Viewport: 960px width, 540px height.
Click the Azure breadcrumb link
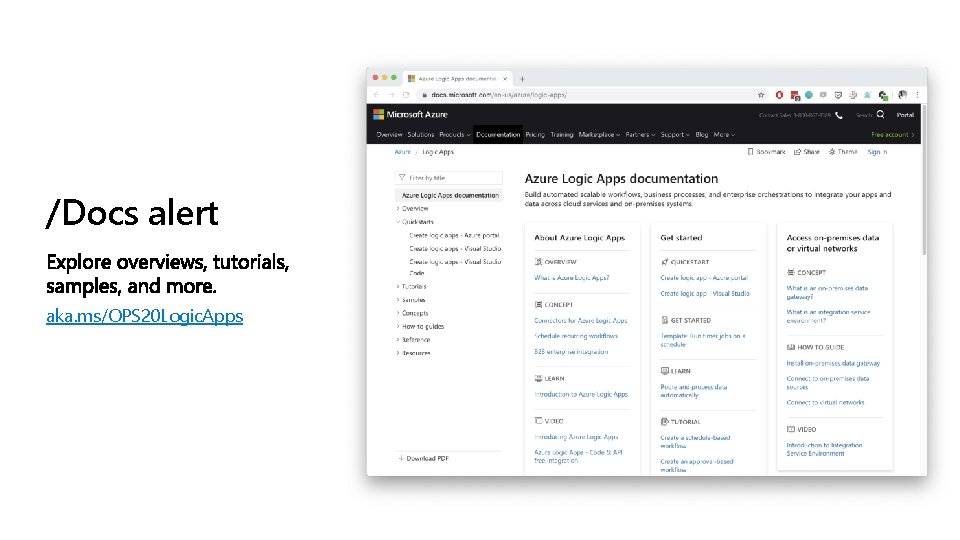click(x=402, y=152)
